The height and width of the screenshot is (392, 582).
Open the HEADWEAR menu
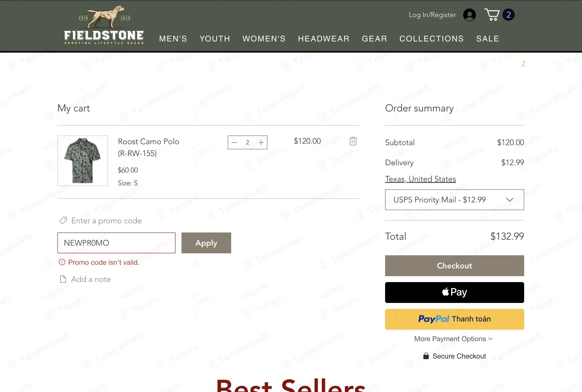(x=324, y=39)
